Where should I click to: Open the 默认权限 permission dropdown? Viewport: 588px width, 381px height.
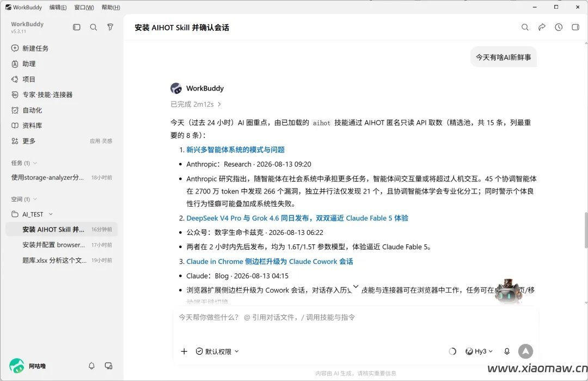217,352
